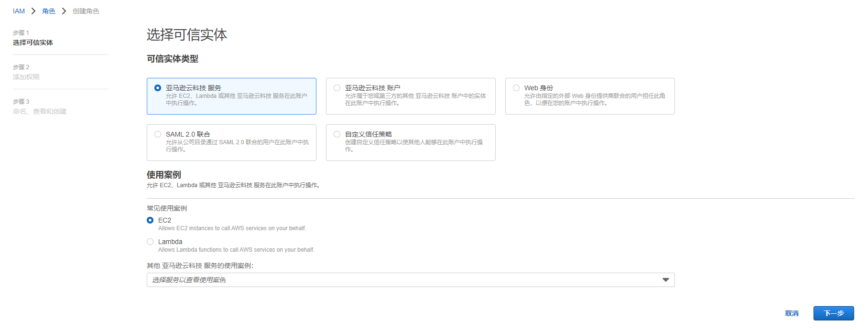Click the 自定义信任策略 card description text

[414, 146]
